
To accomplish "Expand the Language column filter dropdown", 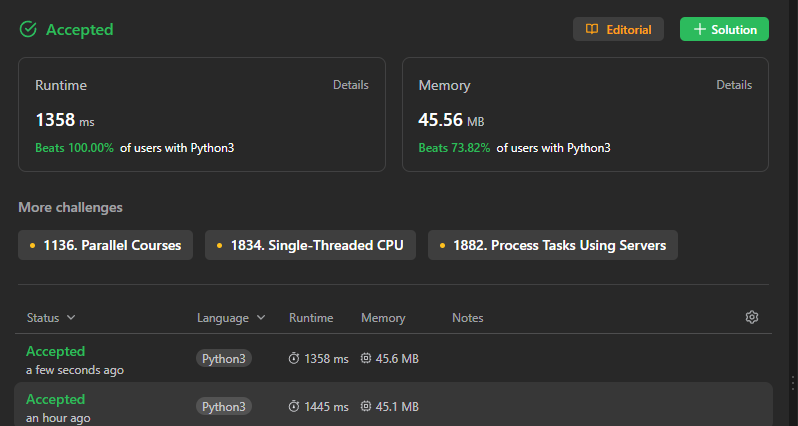I will click(261, 318).
